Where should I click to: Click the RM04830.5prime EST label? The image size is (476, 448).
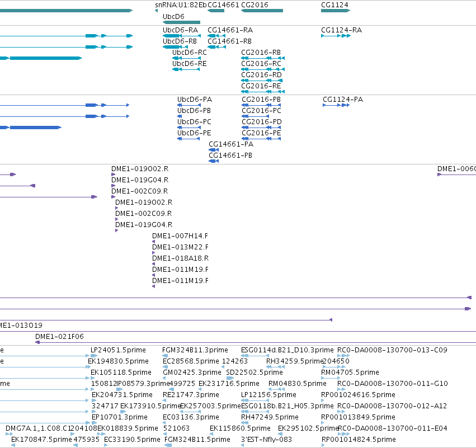tap(298, 384)
